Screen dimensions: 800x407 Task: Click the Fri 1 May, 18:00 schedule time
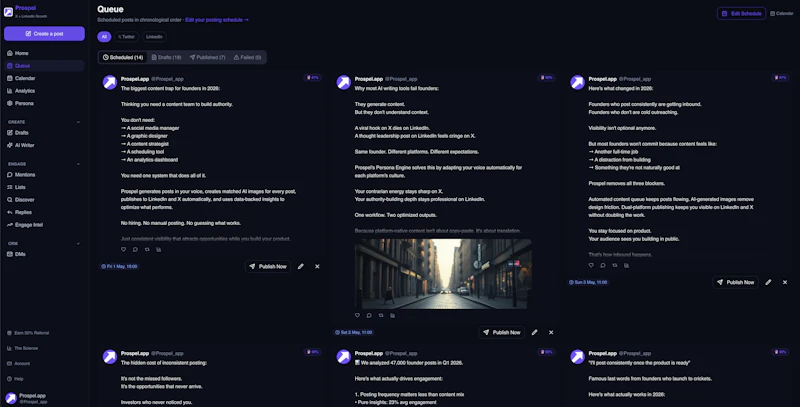pyautogui.click(x=119, y=266)
